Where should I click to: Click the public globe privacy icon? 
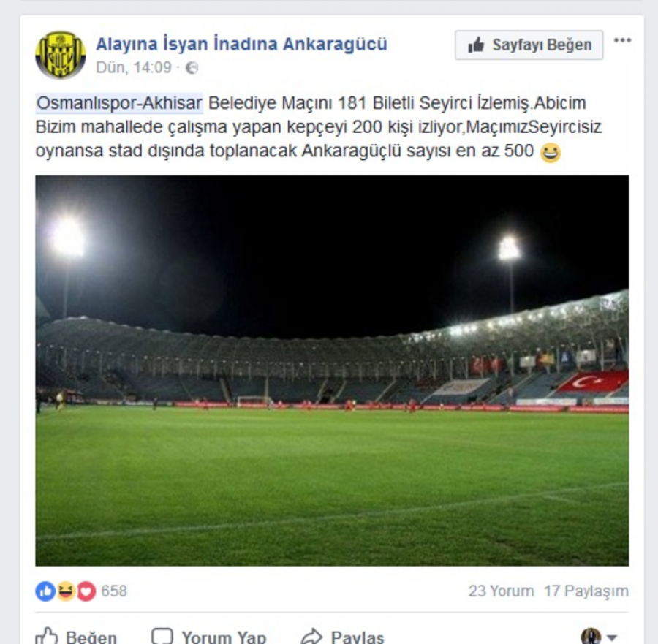click(x=192, y=67)
